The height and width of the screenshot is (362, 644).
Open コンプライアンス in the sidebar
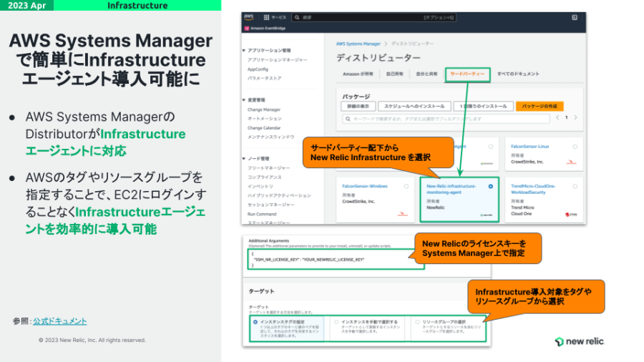click(264, 177)
